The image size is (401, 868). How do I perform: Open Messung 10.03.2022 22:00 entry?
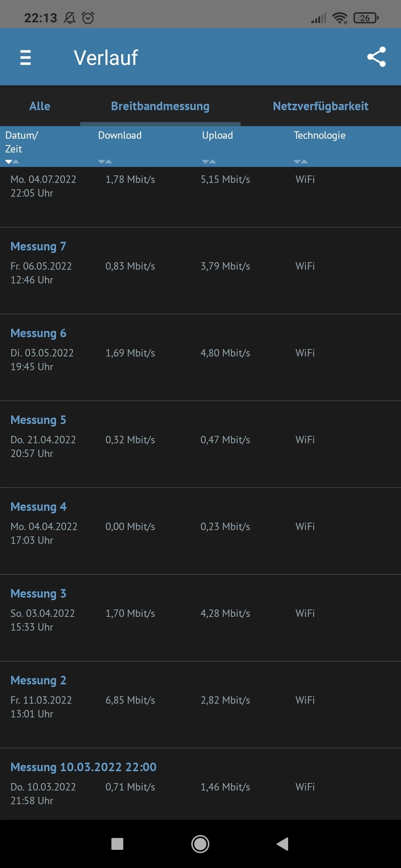(84, 767)
